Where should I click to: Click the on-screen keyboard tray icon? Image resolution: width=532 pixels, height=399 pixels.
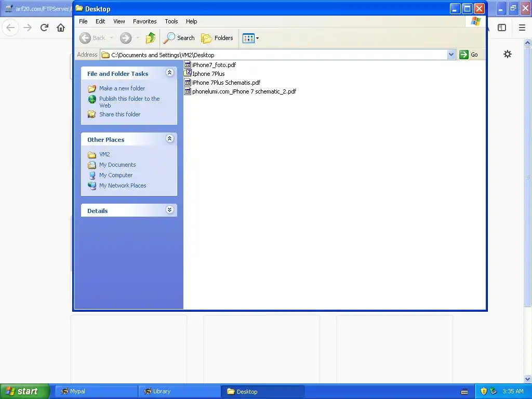(x=465, y=392)
